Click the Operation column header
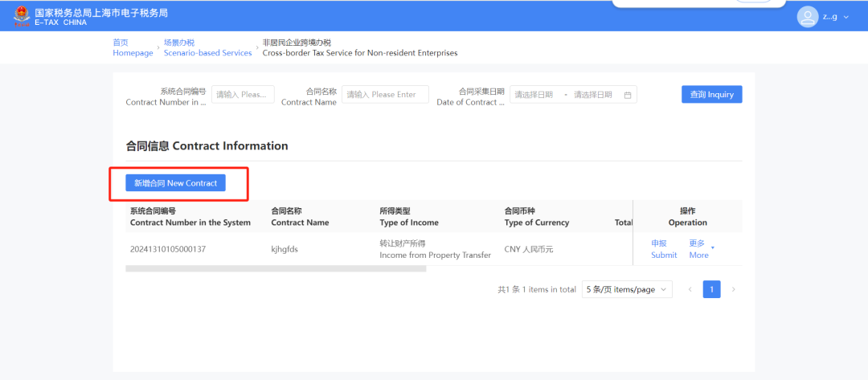The width and height of the screenshot is (868, 380). pyautogui.click(x=687, y=217)
